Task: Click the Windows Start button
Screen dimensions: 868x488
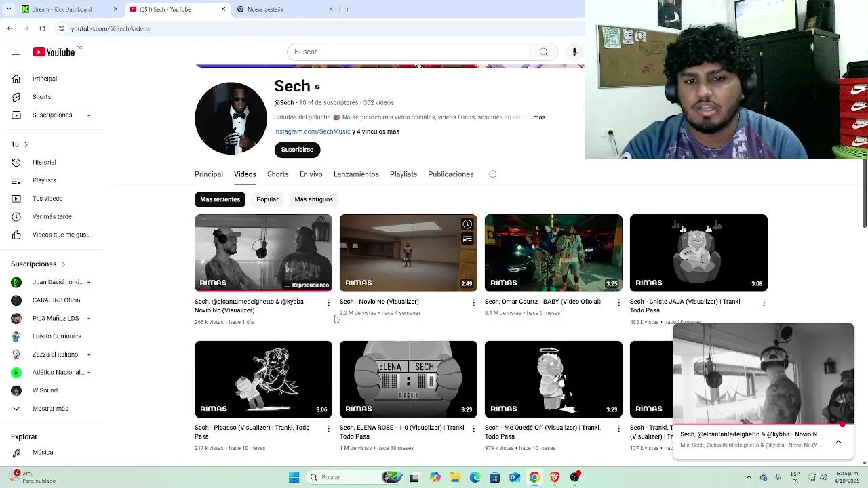Action: (x=294, y=477)
